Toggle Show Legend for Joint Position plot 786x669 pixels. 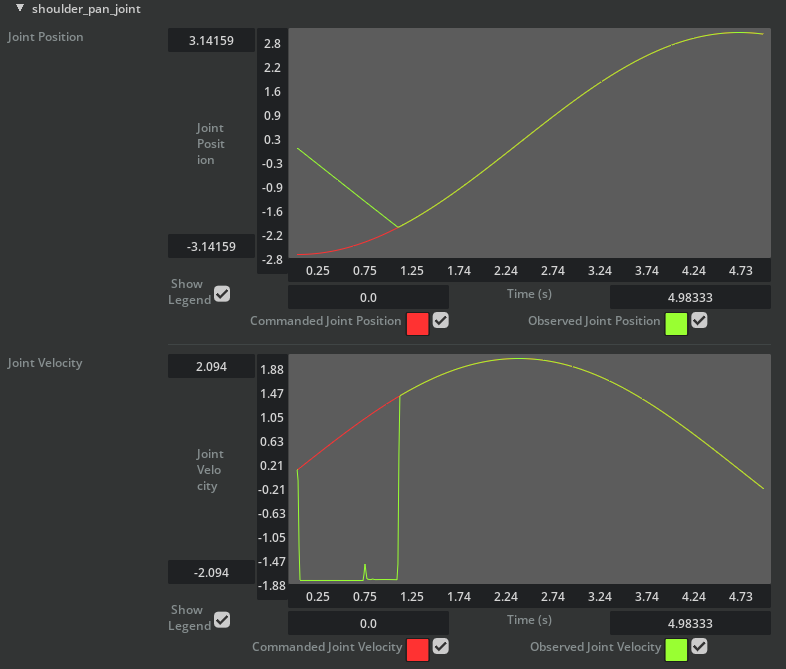[x=222, y=294]
